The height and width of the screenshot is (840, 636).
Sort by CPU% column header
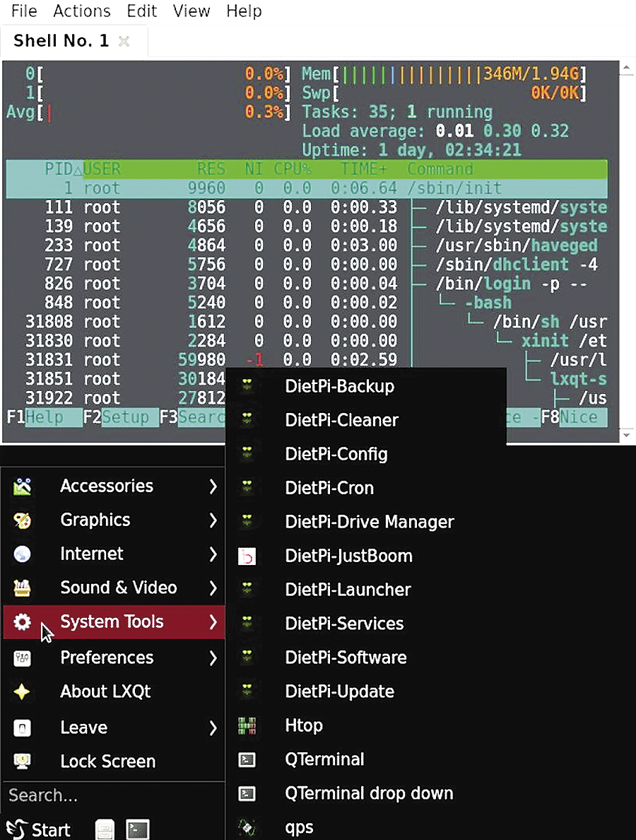pyautogui.click(x=293, y=169)
